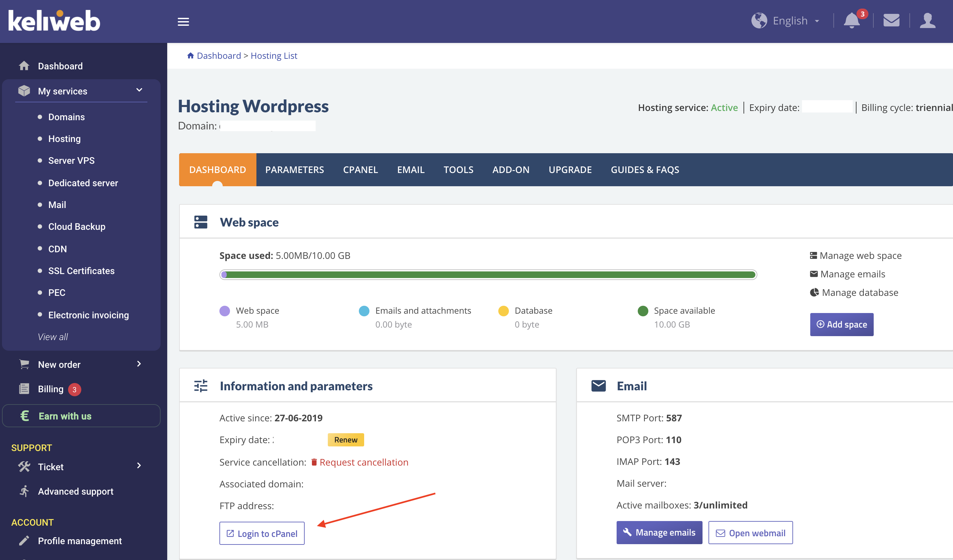This screenshot has width=953, height=560.
Task: Select SSL Certificates in the sidebar
Action: [x=81, y=271]
